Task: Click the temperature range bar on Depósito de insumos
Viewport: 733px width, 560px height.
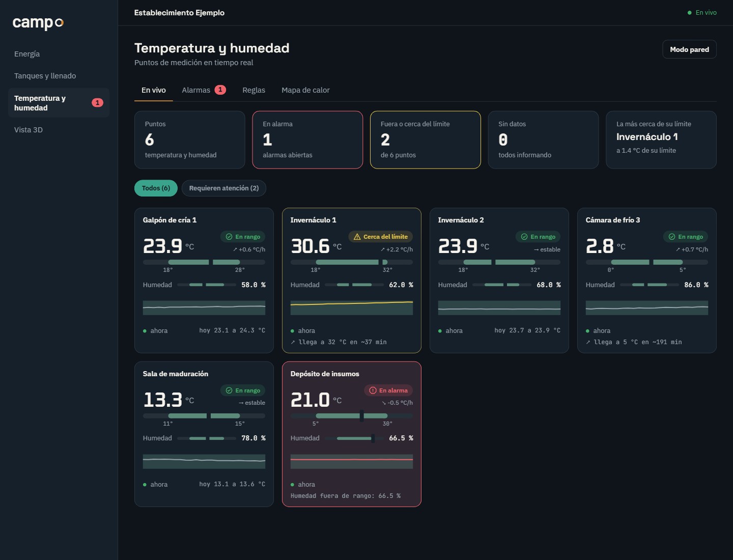Action: (x=352, y=416)
